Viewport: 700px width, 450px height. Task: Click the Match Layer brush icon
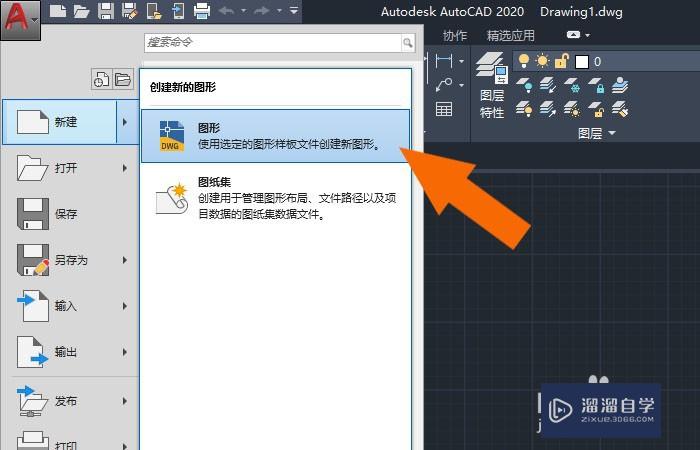(620, 108)
